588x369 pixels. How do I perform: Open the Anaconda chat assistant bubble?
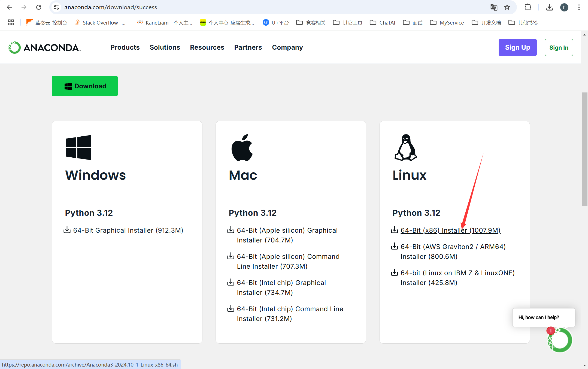tap(560, 340)
